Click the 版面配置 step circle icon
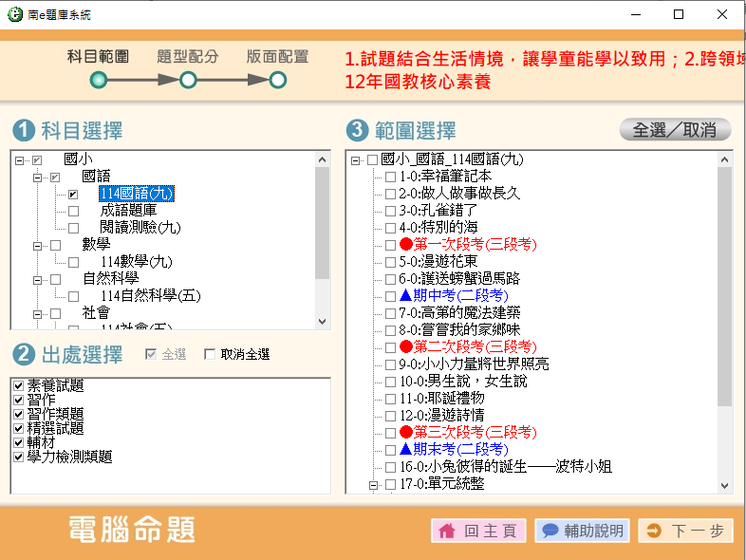This screenshot has height=560, width=746. tap(277, 81)
